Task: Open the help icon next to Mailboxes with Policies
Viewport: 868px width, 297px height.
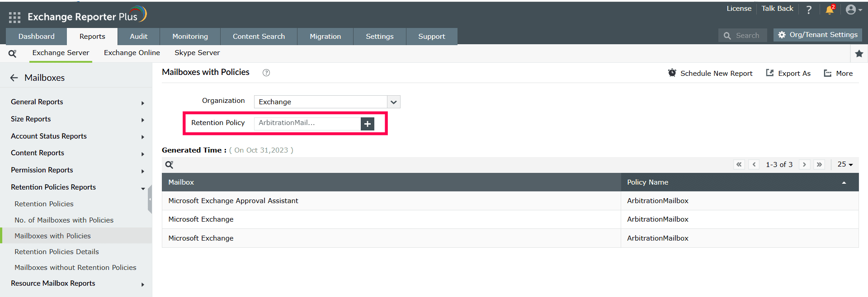Action: (x=266, y=73)
